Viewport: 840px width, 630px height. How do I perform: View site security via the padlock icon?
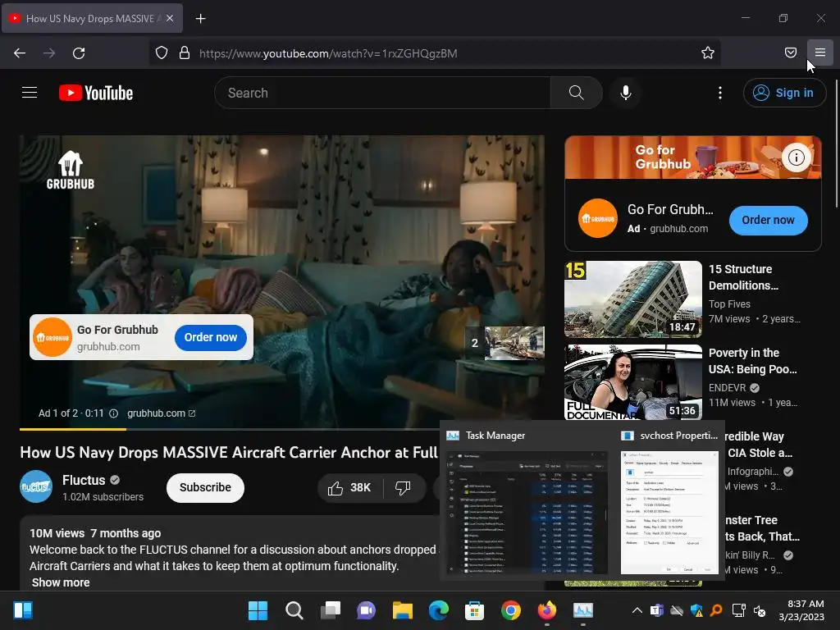click(x=185, y=53)
